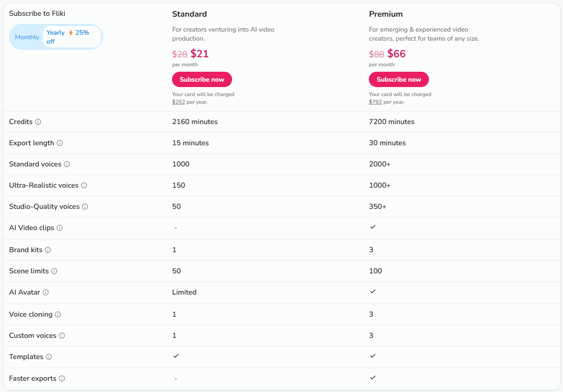Click the AI Avatar info icon
Screen dimensions: 563x392
[46, 292]
